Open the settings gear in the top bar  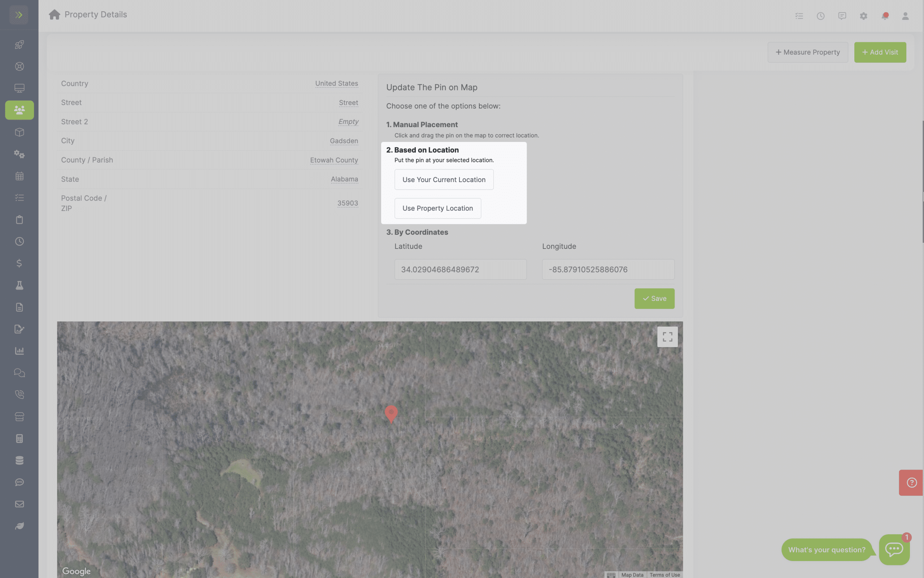[863, 16]
